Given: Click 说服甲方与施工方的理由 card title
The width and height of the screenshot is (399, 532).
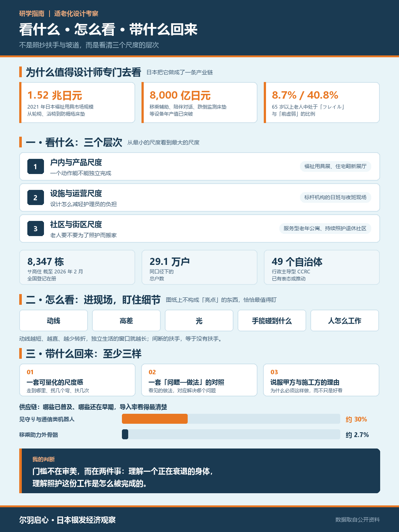Looking at the screenshot, I should (305, 382).
